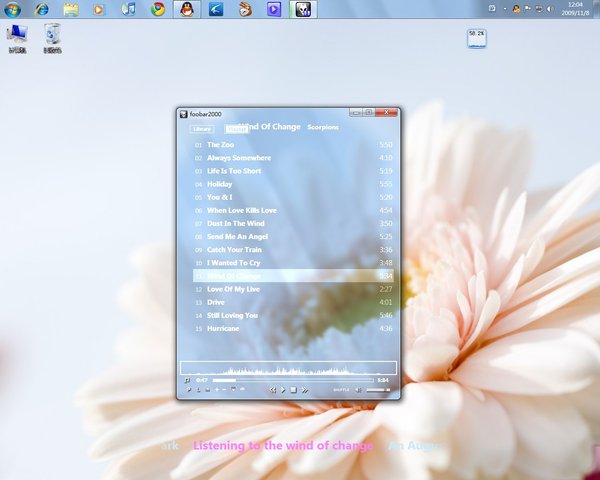The image size is (600, 480).
Task: Launch Internet Explorer from taskbar
Action: pos(41,9)
